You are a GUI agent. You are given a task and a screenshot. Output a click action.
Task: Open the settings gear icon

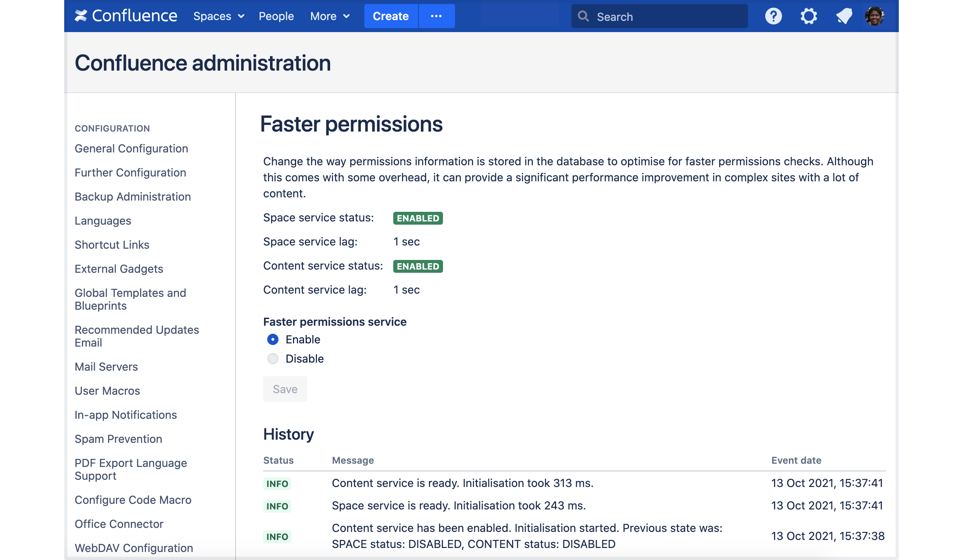click(809, 16)
